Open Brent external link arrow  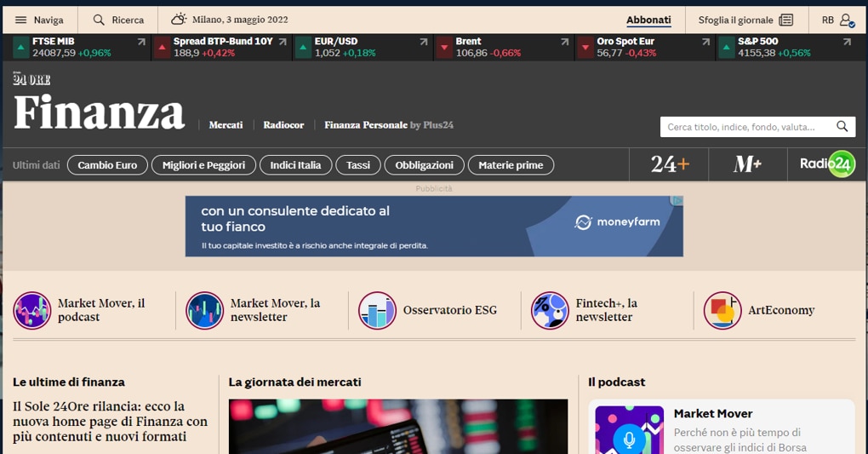565,42
